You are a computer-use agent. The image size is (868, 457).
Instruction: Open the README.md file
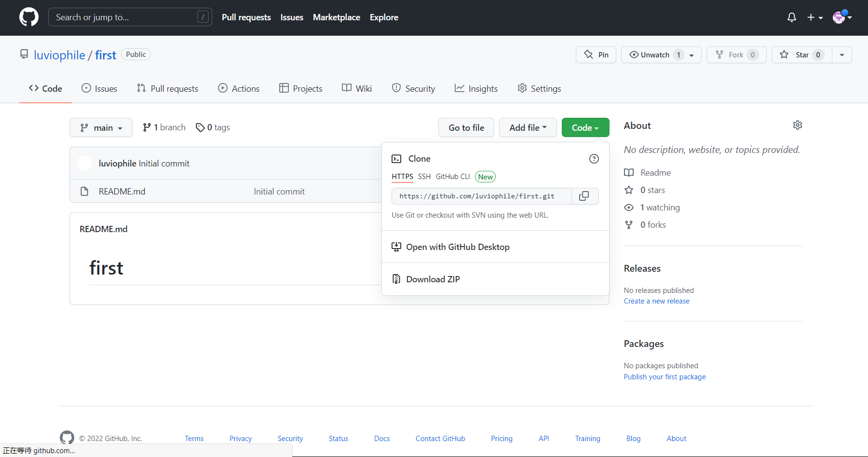point(122,192)
